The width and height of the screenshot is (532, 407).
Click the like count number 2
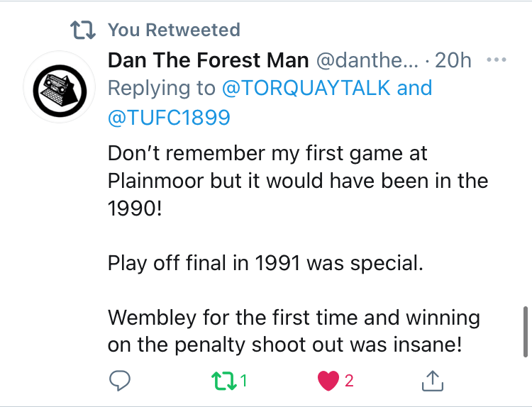click(x=348, y=381)
